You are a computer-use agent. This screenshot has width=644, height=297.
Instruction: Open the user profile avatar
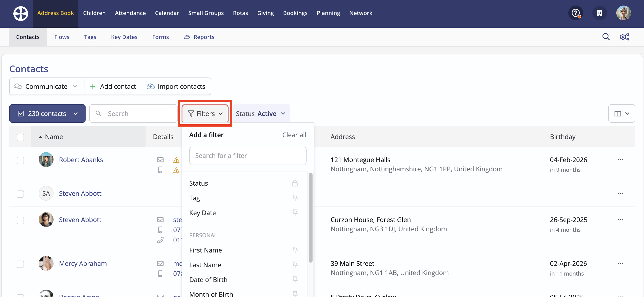tap(623, 13)
